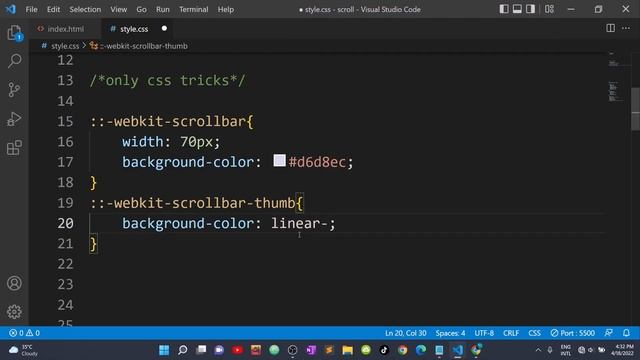Open the Search view in activity bar
Screen dimensions: 640x360
(x=14, y=61)
